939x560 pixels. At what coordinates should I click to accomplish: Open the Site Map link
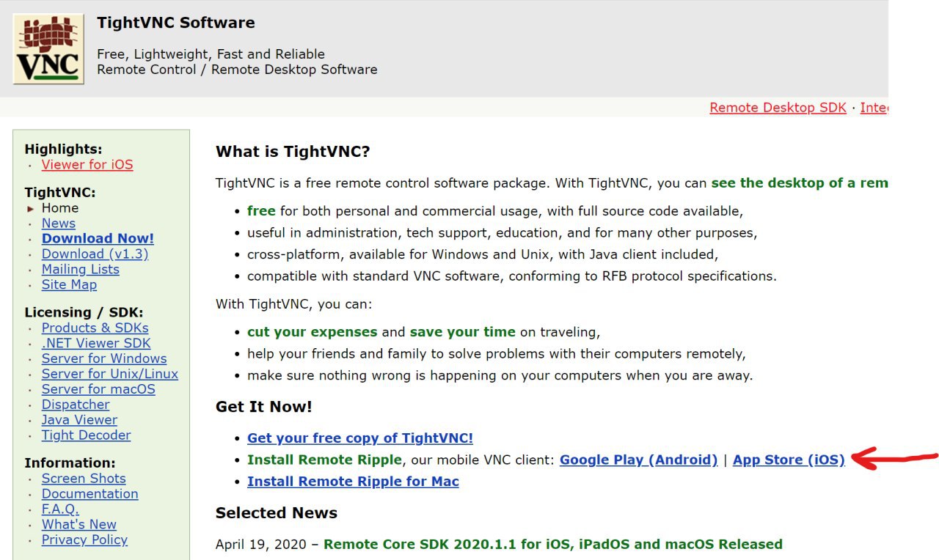(69, 285)
